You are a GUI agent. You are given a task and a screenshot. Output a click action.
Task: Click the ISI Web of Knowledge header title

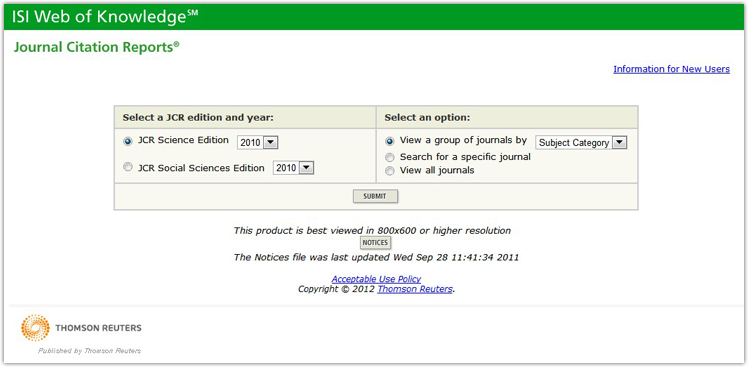[x=105, y=17]
